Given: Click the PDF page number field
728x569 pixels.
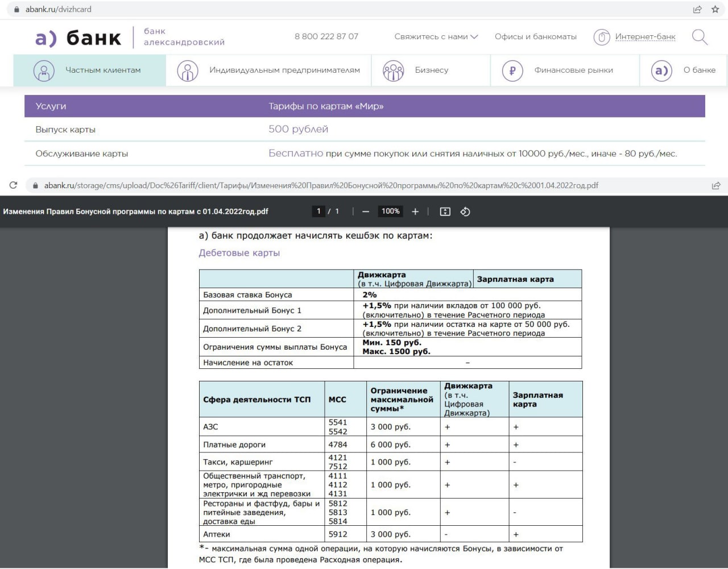Looking at the screenshot, I should tap(318, 211).
